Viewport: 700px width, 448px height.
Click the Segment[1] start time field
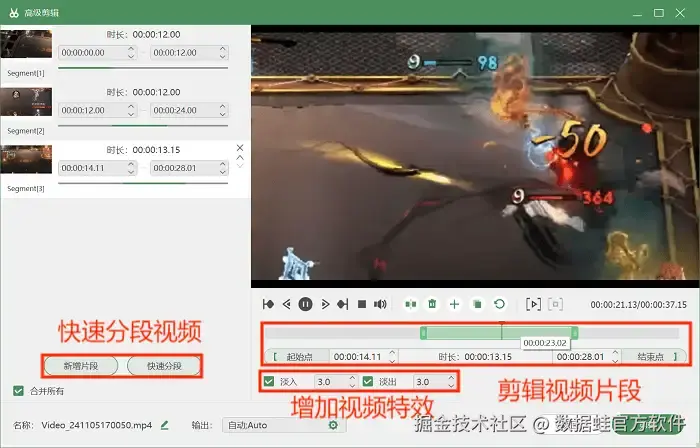click(x=97, y=53)
